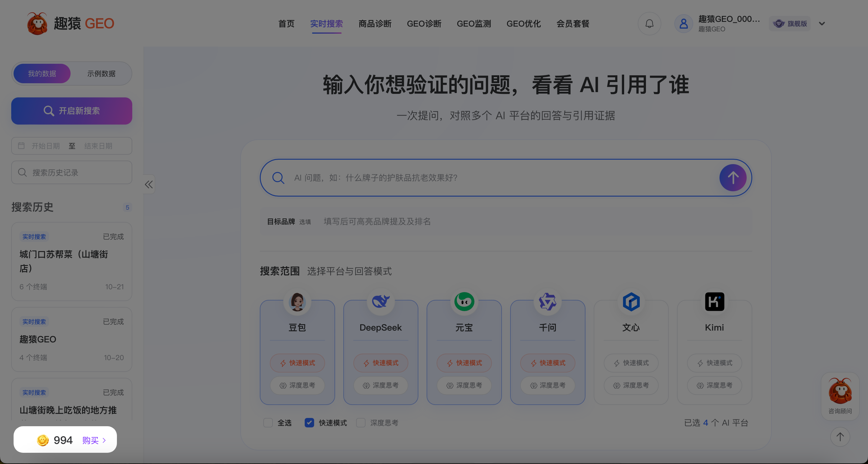
Task: Open history item 趣猿GEO
Action: click(71, 339)
